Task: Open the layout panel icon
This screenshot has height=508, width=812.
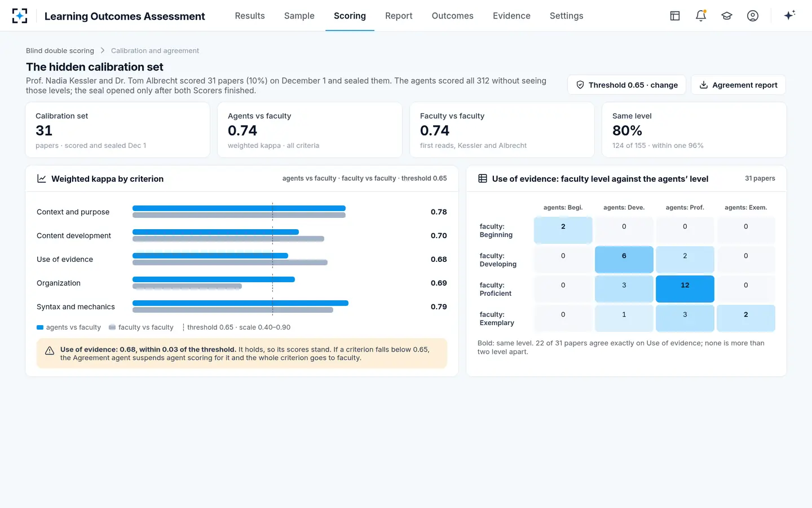Action: pyautogui.click(x=675, y=16)
